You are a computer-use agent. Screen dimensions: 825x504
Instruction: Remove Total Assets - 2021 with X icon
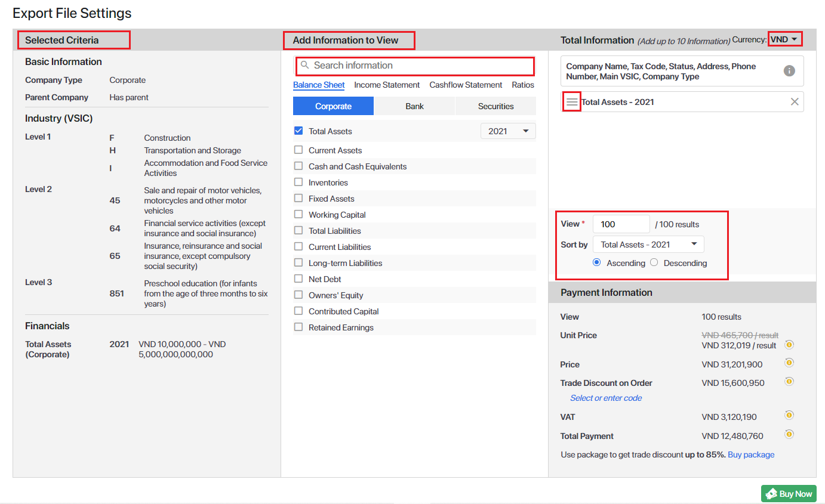pos(794,102)
